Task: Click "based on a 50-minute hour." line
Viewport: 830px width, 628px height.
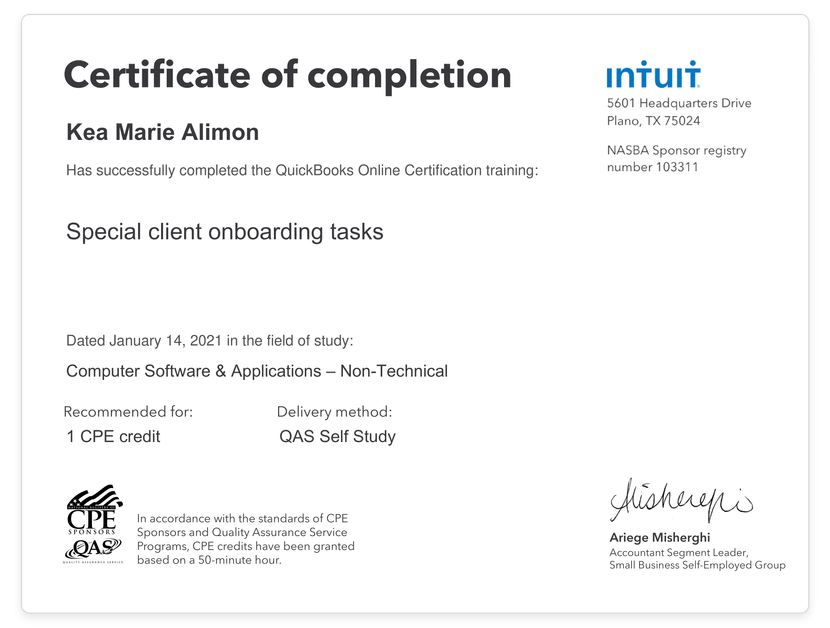Action: (209, 560)
